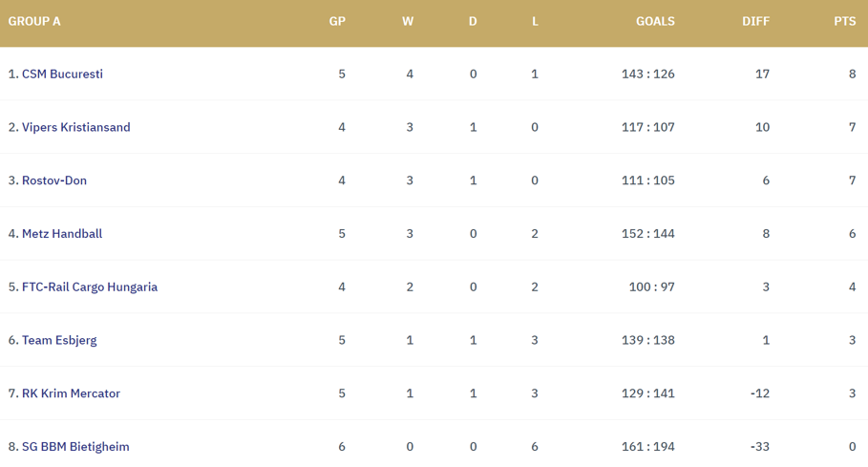Click the -12 goal difference for Krim Mercator

pyautogui.click(x=758, y=393)
